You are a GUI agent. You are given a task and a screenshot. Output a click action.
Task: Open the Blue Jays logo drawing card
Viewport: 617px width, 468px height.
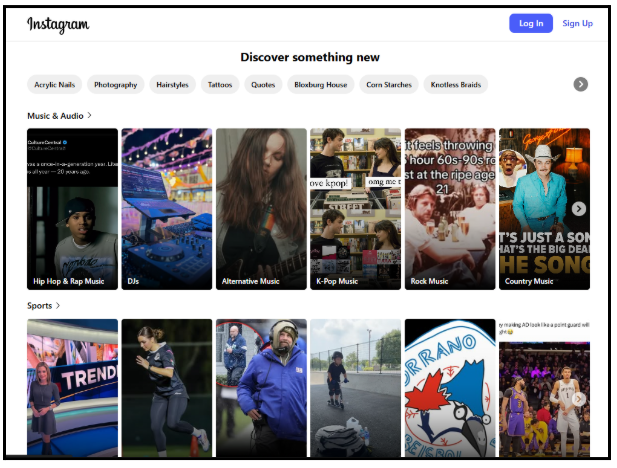click(450, 388)
